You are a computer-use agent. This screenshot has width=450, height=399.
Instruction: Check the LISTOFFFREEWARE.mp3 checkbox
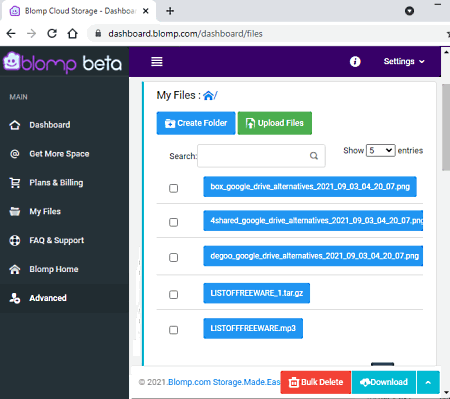point(173,330)
